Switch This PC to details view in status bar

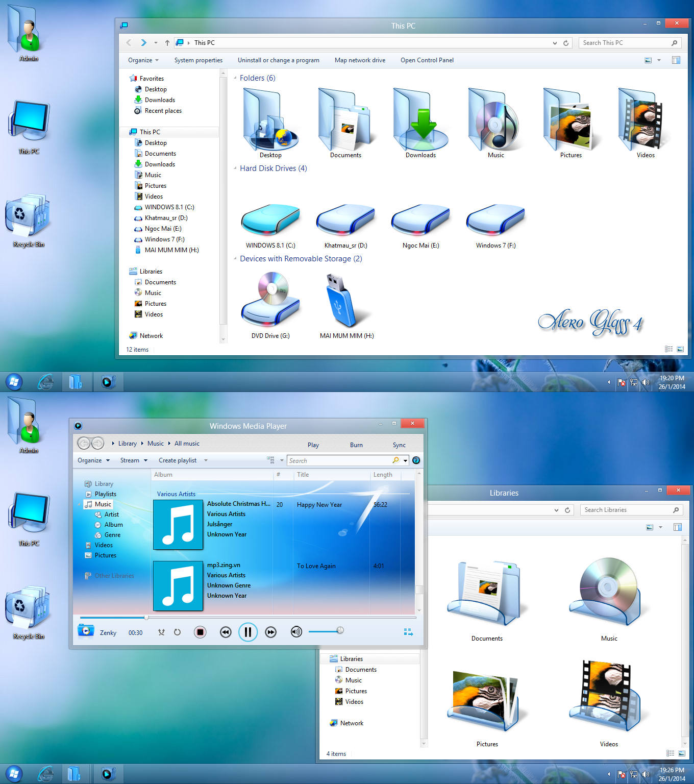pos(668,349)
